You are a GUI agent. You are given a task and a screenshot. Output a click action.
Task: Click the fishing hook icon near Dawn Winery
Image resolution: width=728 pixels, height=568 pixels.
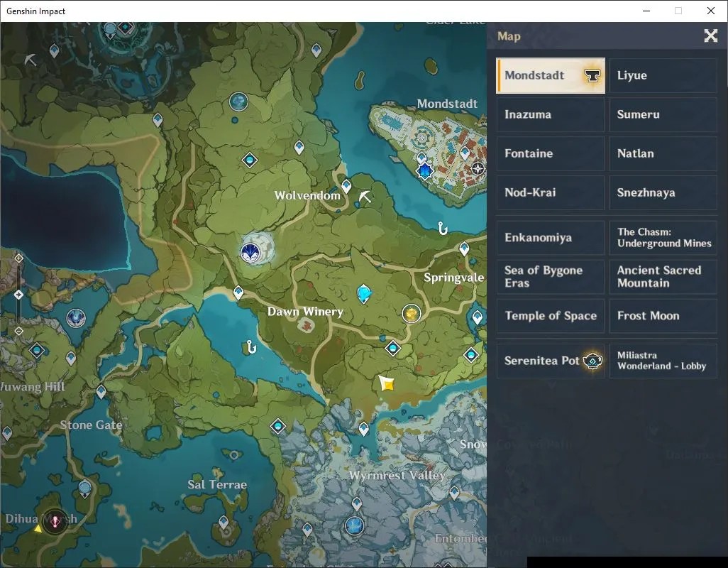[x=250, y=347]
